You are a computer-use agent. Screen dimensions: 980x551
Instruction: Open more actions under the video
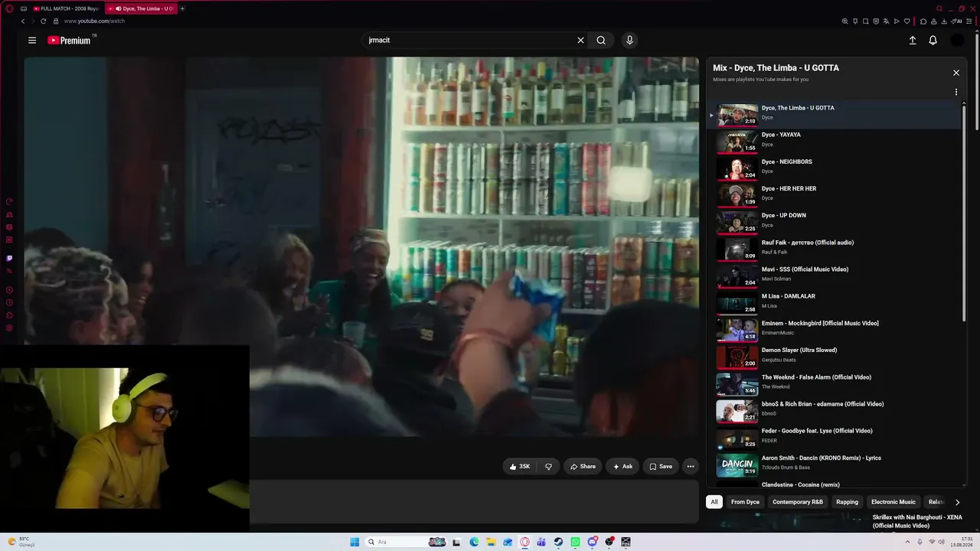tap(690, 466)
